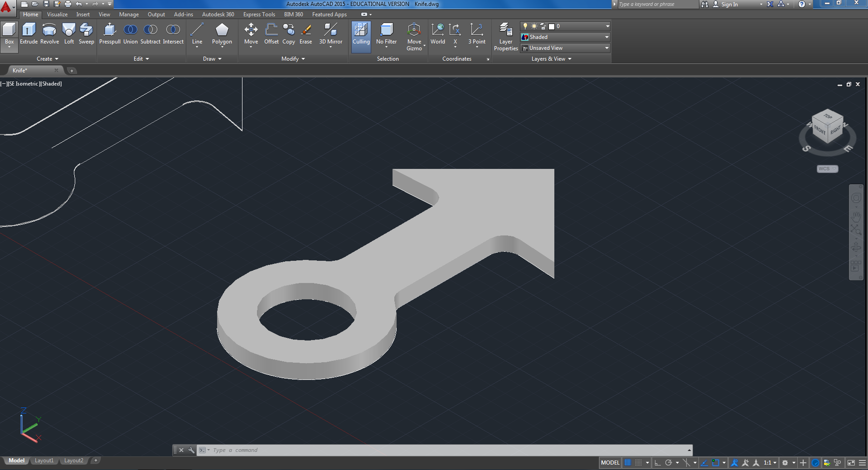The image size is (868, 470).
Task: Start the 3D Mirror command
Action: (330, 34)
